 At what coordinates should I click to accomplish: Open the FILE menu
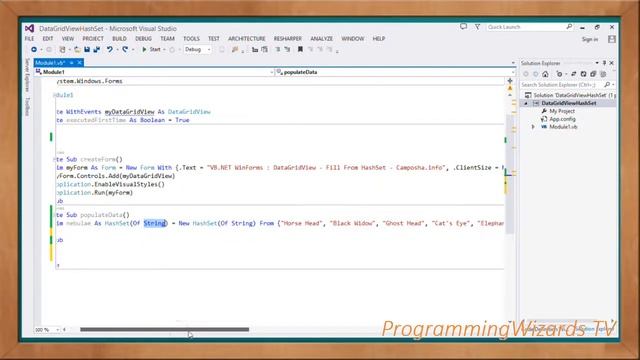pyautogui.click(x=29, y=39)
